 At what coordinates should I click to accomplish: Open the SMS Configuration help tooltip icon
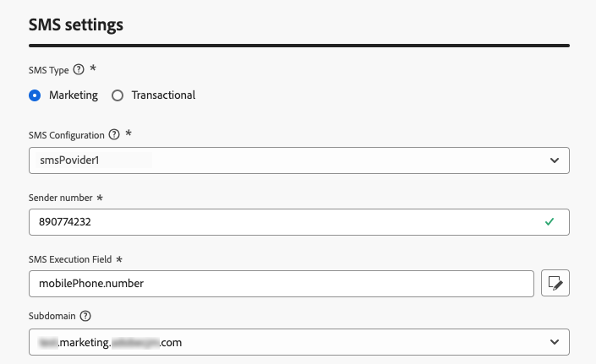coord(113,134)
